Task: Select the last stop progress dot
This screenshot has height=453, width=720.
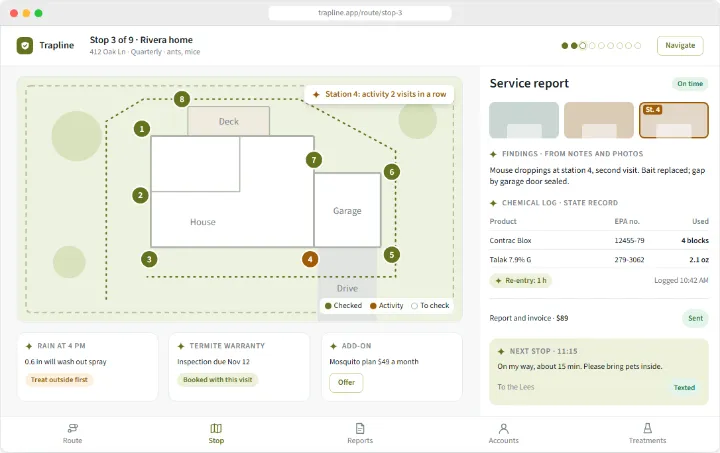Action: (638, 46)
